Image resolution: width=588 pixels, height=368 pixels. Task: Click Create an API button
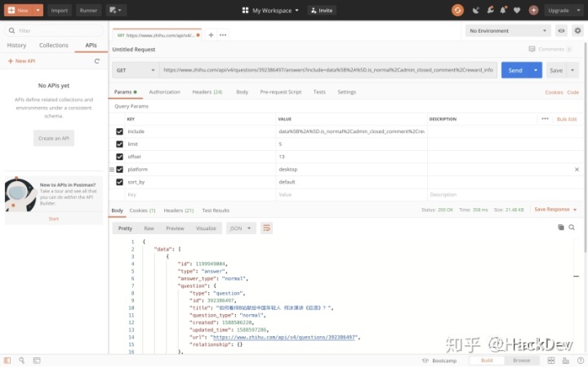click(54, 138)
